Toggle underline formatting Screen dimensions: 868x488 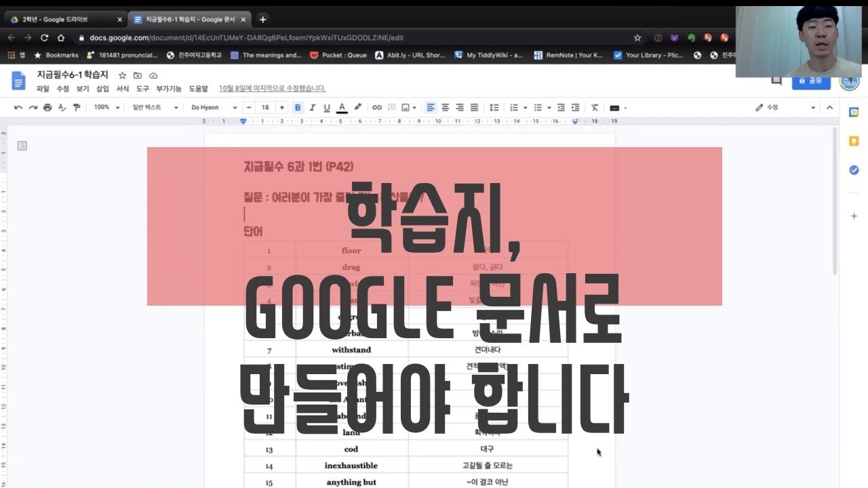(x=327, y=107)
